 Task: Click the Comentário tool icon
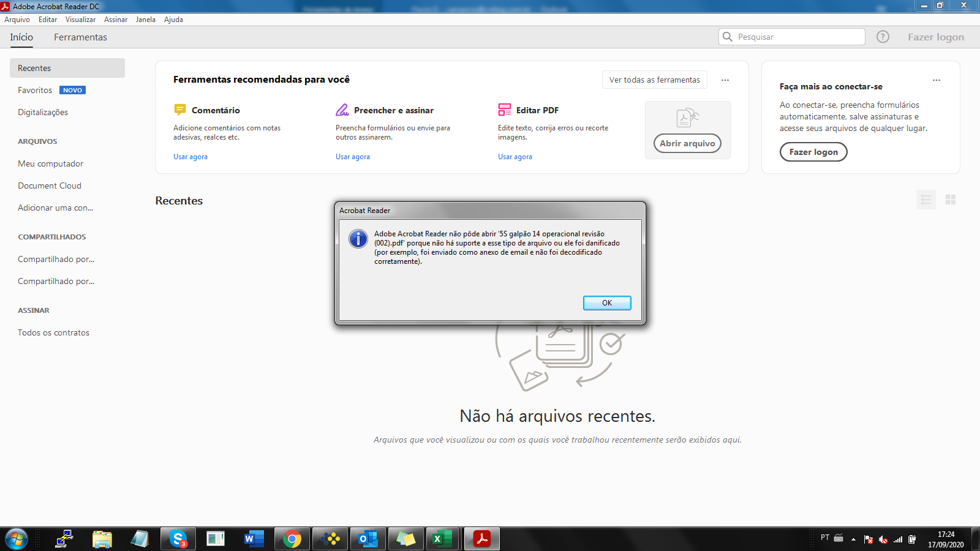coord(180,110)
